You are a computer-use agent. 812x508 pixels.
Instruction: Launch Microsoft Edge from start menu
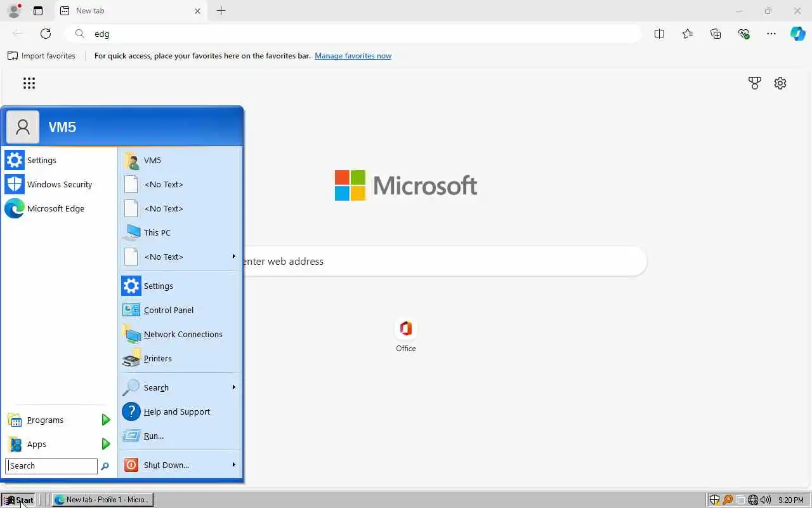[x=60, y=208]
